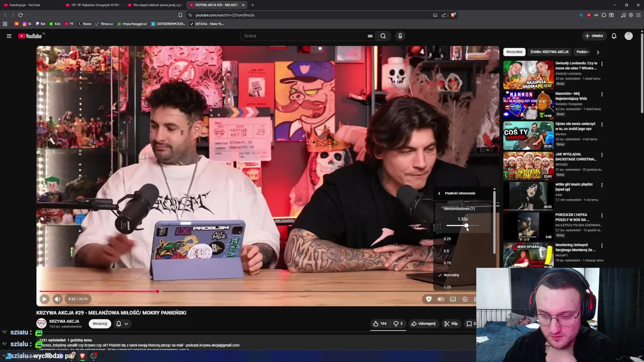Image resolution: width=644 pixels, height=362 pixels.
Task: Select Niestandardowa (1) speed option
Action: 459,209
